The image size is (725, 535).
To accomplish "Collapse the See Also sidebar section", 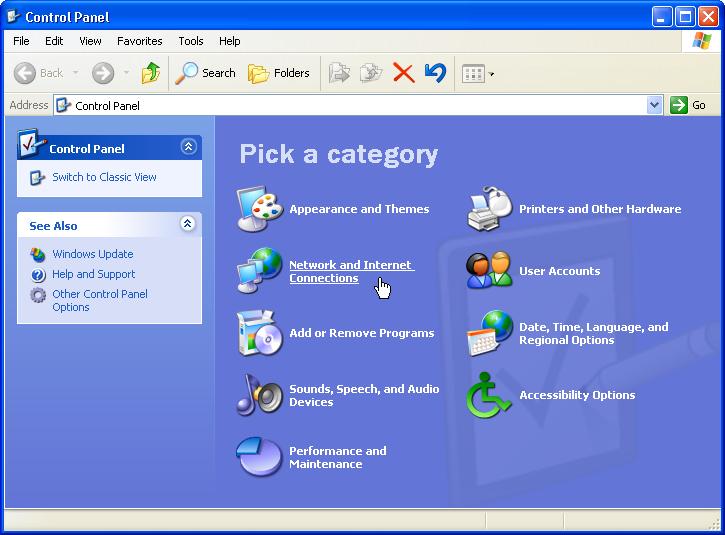I will click(x=188, y=224).
